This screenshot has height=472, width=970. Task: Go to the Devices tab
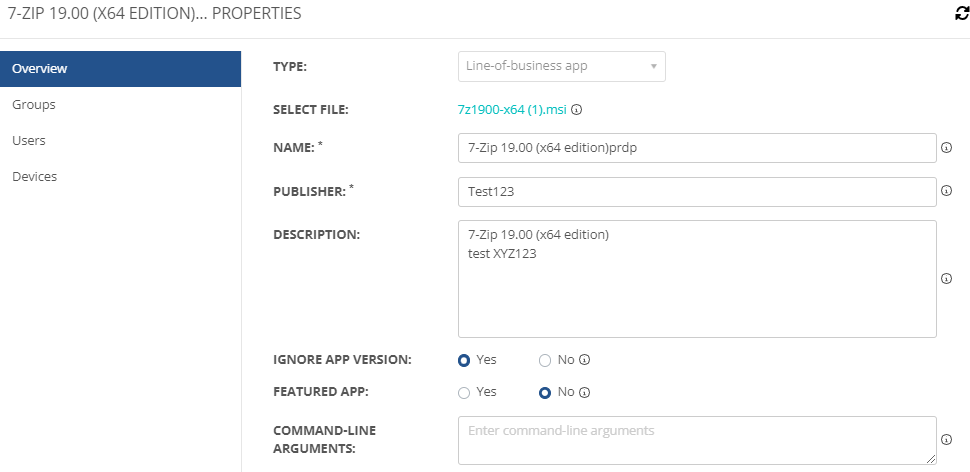click(34, 177)
